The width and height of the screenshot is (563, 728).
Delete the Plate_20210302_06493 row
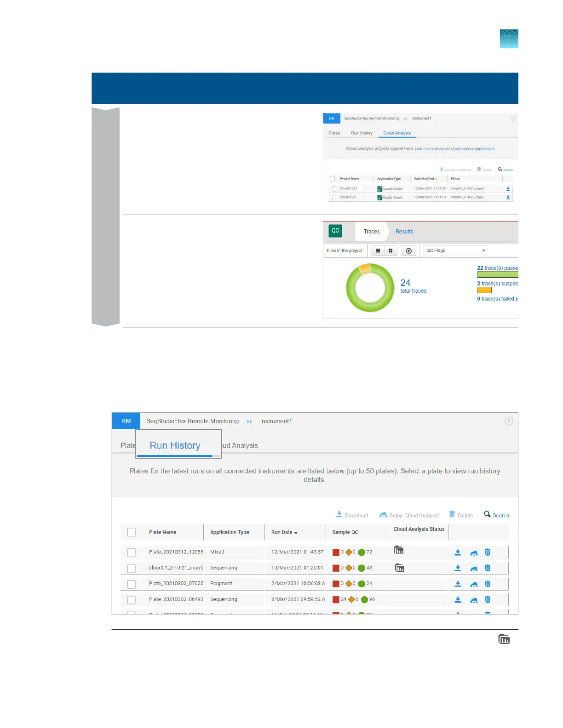click(488, 599)
